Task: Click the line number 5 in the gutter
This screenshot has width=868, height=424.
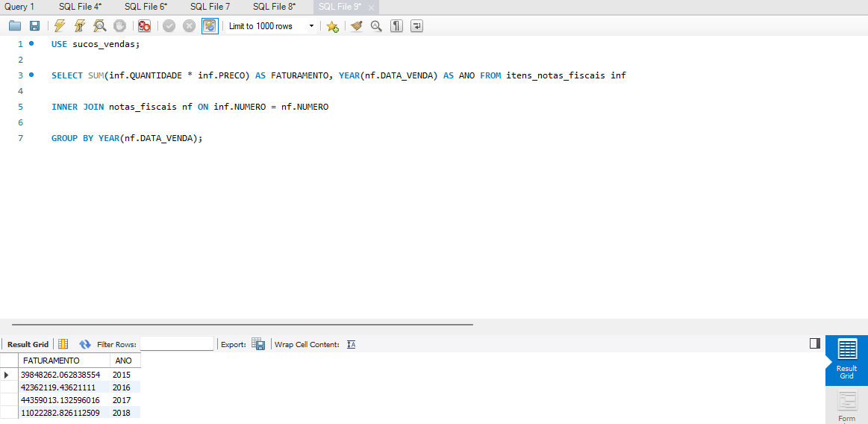Action: click(20, 107)
